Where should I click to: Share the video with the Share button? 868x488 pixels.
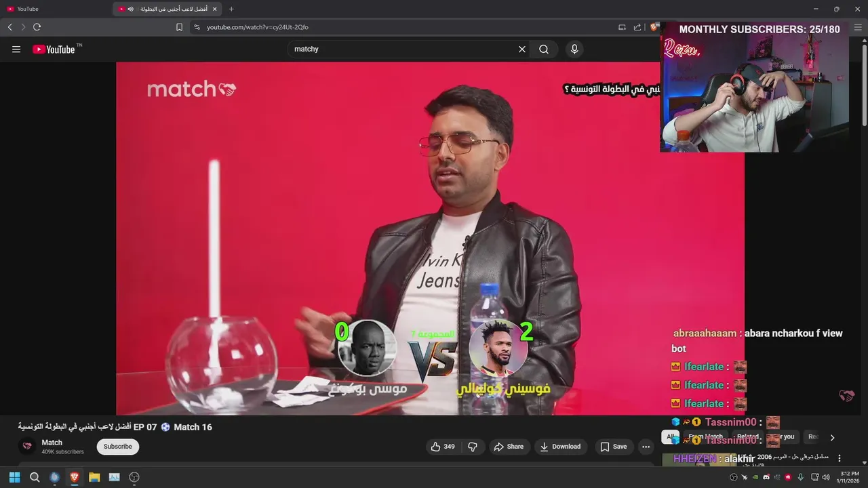(x=509, y=447)
